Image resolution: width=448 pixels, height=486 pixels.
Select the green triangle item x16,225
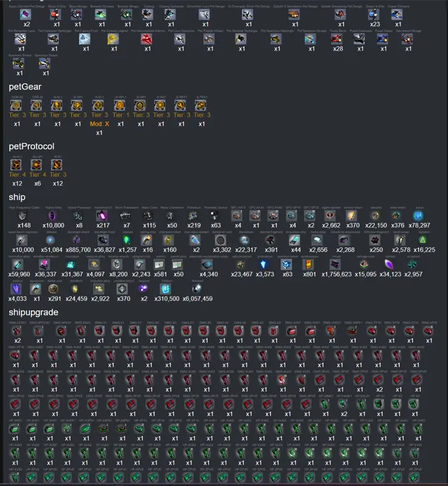pos(423,240)
